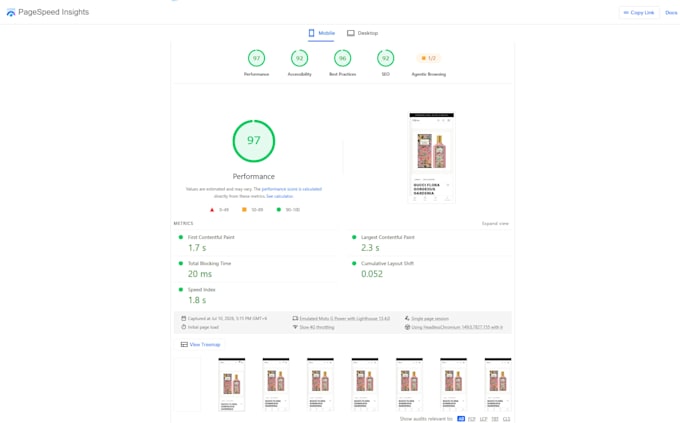This screenshot has height=423, width=680.
Task: Click the green circle 90–100 legend icon
Action: point(278,210)
